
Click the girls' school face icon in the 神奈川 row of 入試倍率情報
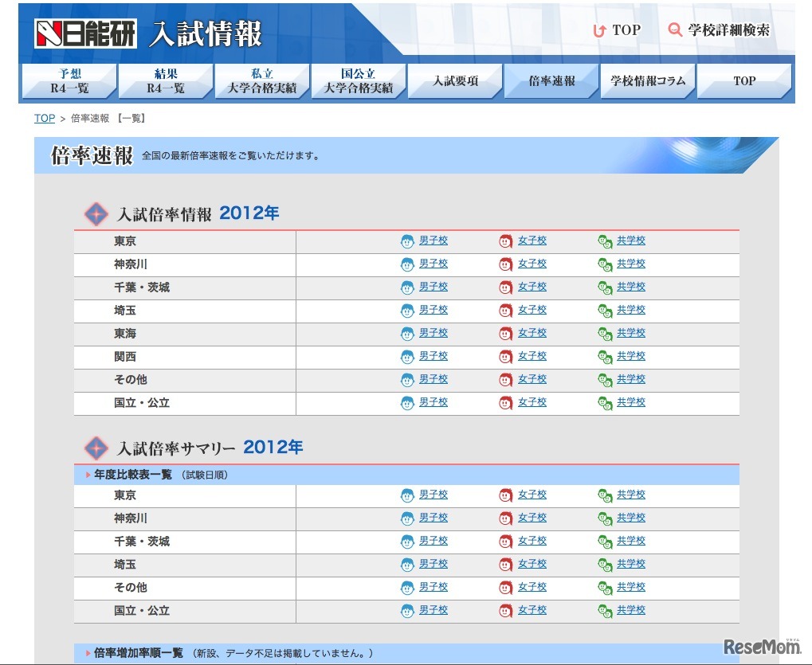pos(506,264)
